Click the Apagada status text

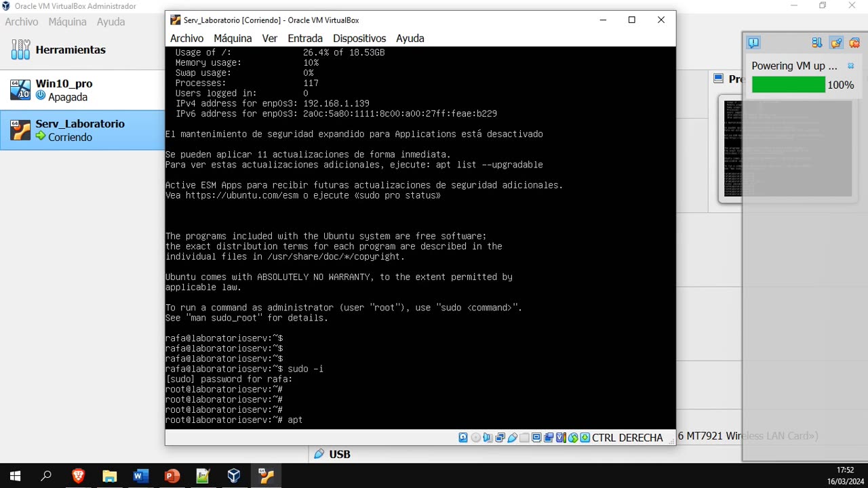coord(68,97)
